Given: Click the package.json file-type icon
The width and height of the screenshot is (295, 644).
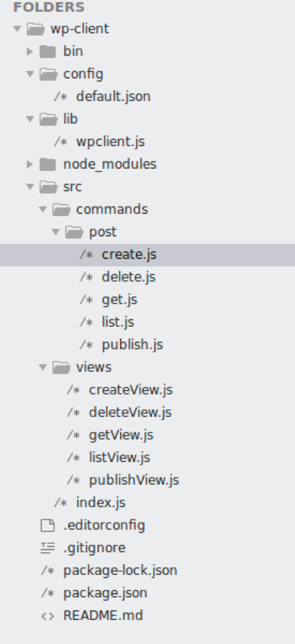Looking at the screenshot, I should tap(48, 593).
